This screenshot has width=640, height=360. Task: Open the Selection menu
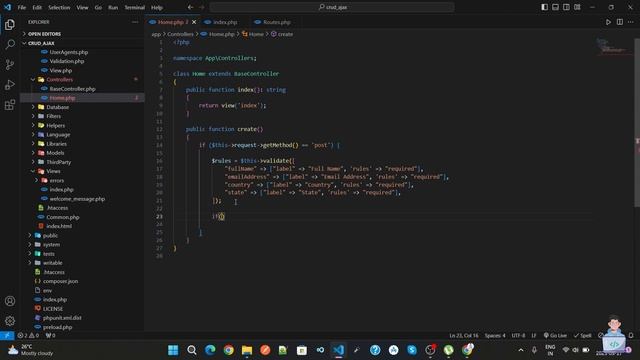(59, 7)
